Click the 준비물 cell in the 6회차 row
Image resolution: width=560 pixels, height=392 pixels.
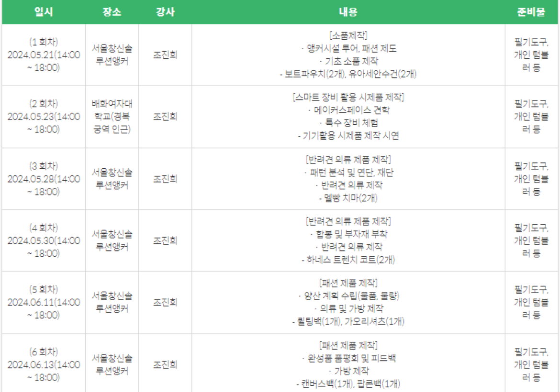coord(531,365)
